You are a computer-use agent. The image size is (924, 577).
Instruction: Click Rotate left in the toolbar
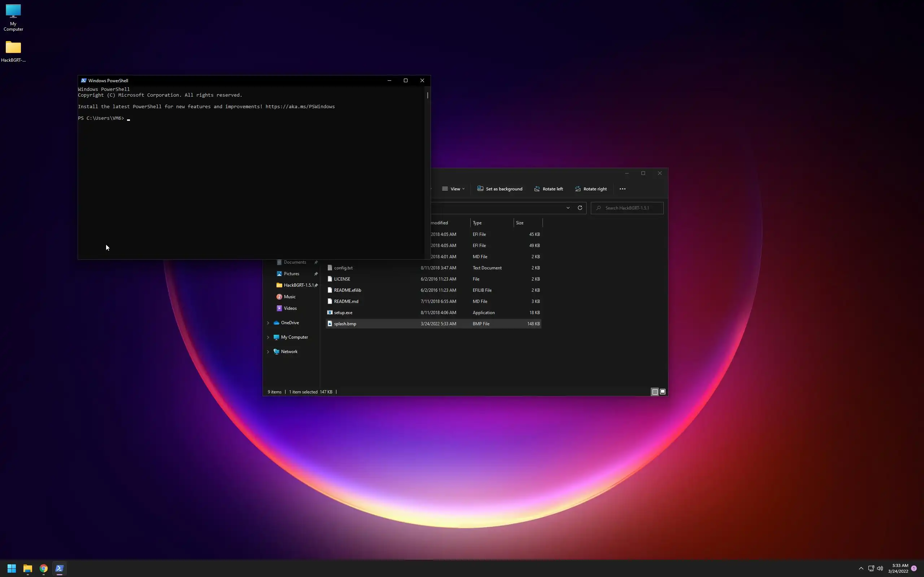(x=548, y=189)
